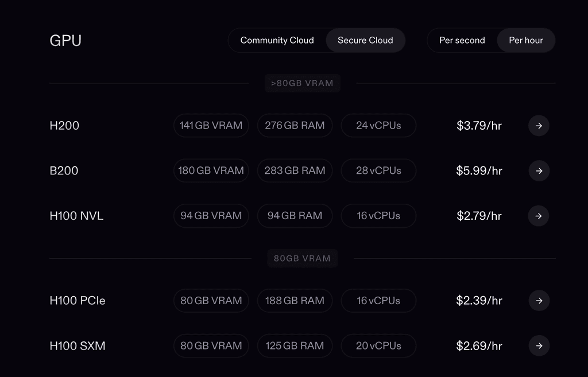
Task: Click the GPU page heading
Action: [x=65, y=40]
